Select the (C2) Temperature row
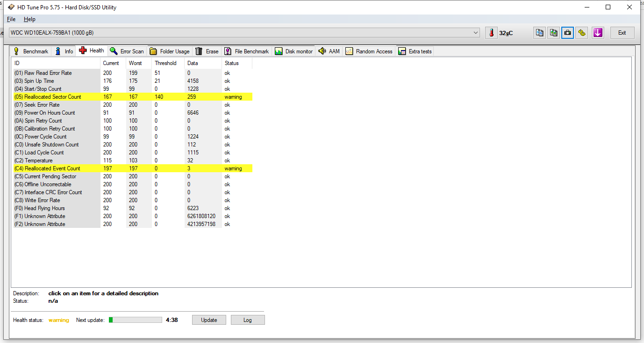This screenshot has height=343, width=644. [x=132, y=161]
